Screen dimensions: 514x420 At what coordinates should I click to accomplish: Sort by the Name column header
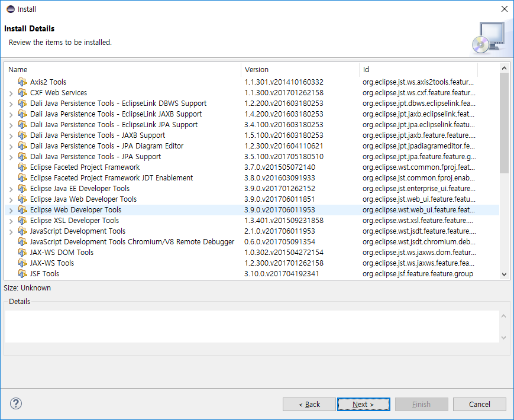pos(123,70)
